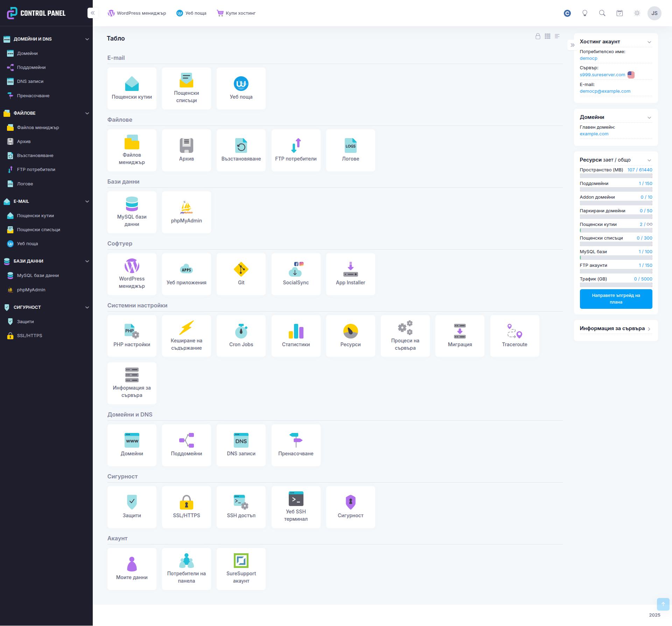Collapse the left sidebar
Screen dimensions: 672x626
pyautogui.click(x=93, y=13)
